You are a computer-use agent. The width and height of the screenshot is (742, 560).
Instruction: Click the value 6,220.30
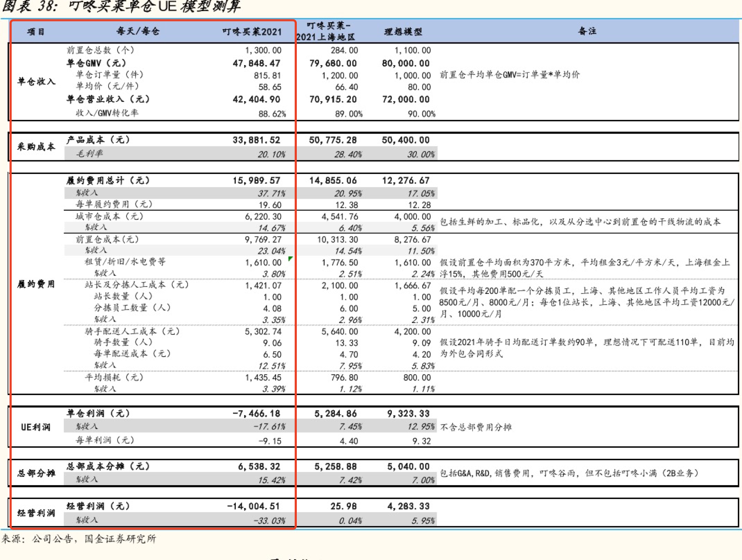[263, 217]
